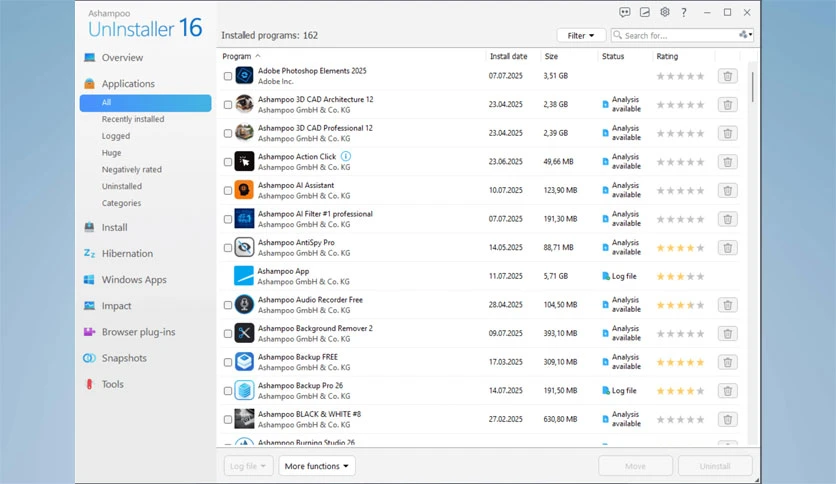
Task: Click trash icon for Ashampoo AI Assistant
Action: click(x=727, y=190)
